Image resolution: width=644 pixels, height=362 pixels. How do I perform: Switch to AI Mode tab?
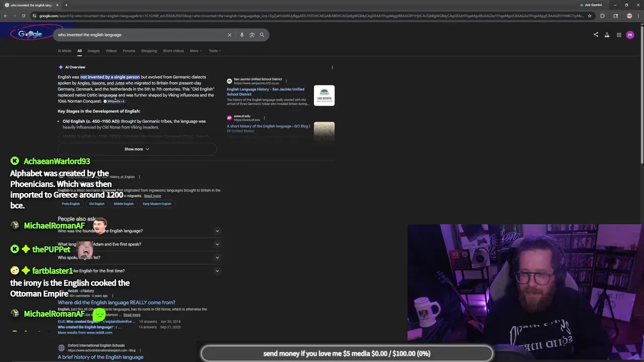click(64, 51)
